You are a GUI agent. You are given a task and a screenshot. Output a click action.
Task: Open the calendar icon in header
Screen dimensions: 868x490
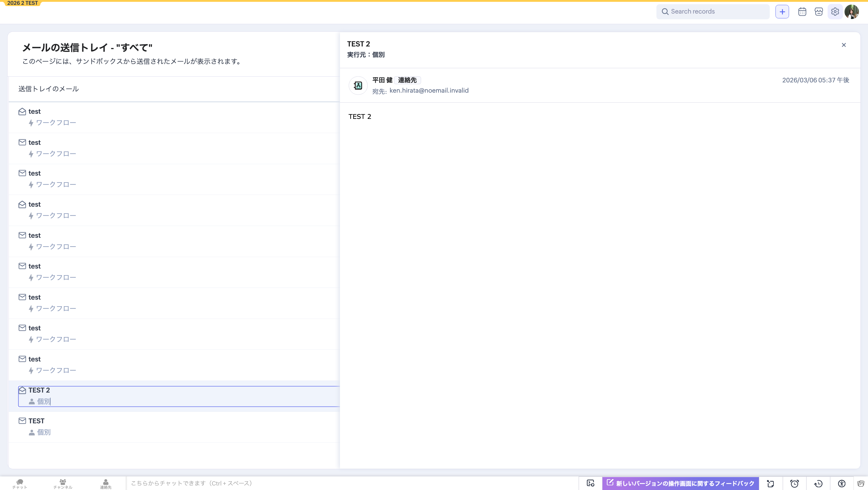pyautogui.click(x=802, y=11)
